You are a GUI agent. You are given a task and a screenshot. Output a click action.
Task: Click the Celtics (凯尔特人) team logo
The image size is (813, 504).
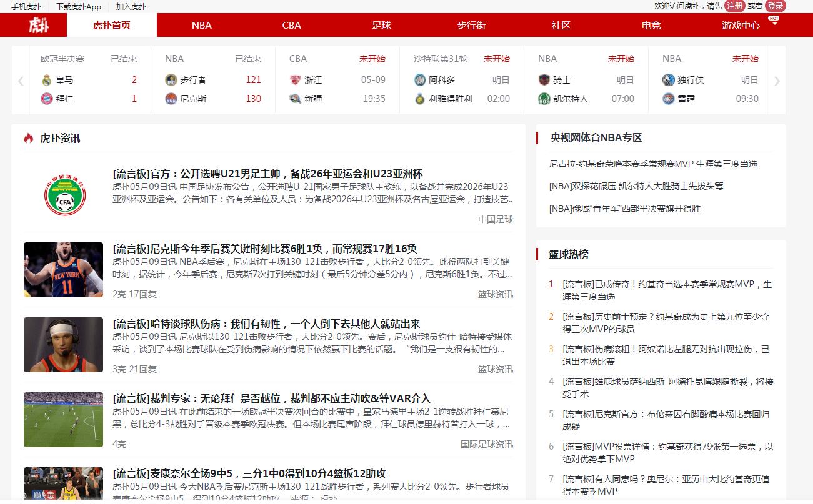coord(544,99)
